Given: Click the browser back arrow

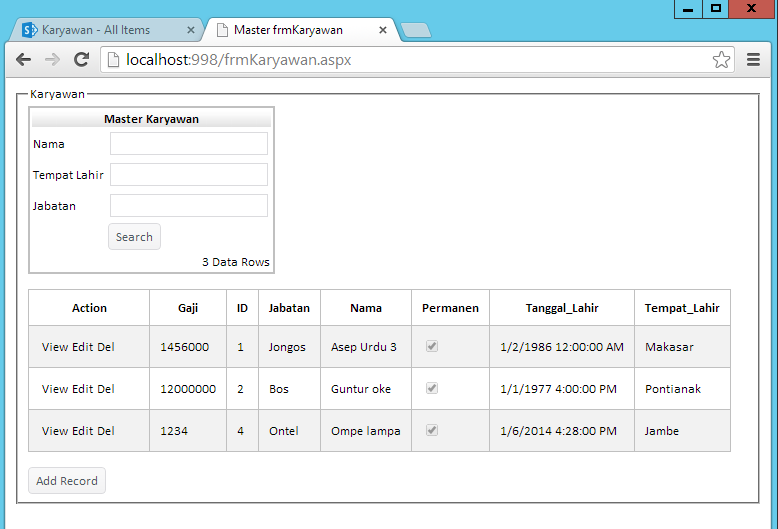Looking at the screenshot, I should point(24,60).
